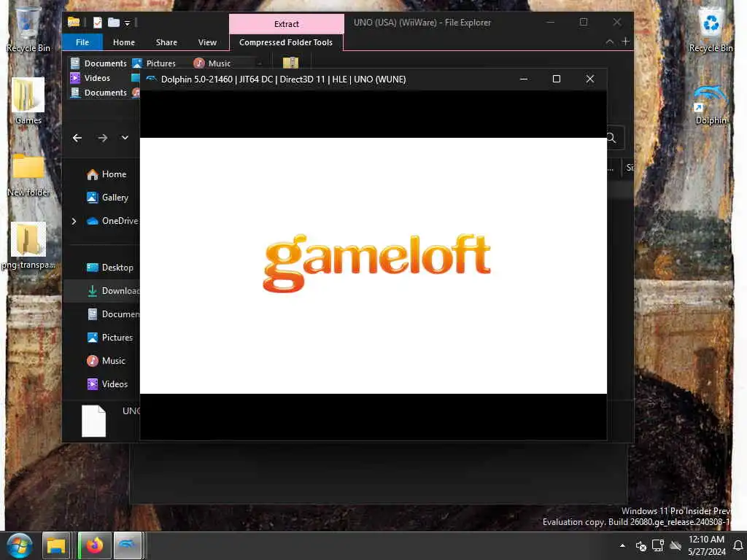Click the pink Extract contextual tab
The width and height of the screenshot is (747, 560).
click(x=286, y=24)
